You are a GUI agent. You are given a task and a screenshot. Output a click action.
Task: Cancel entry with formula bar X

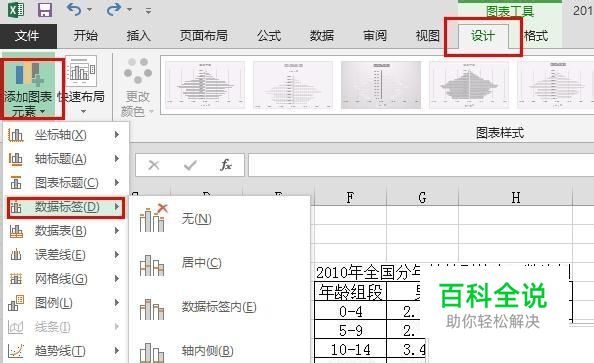(x=154, y=165)
